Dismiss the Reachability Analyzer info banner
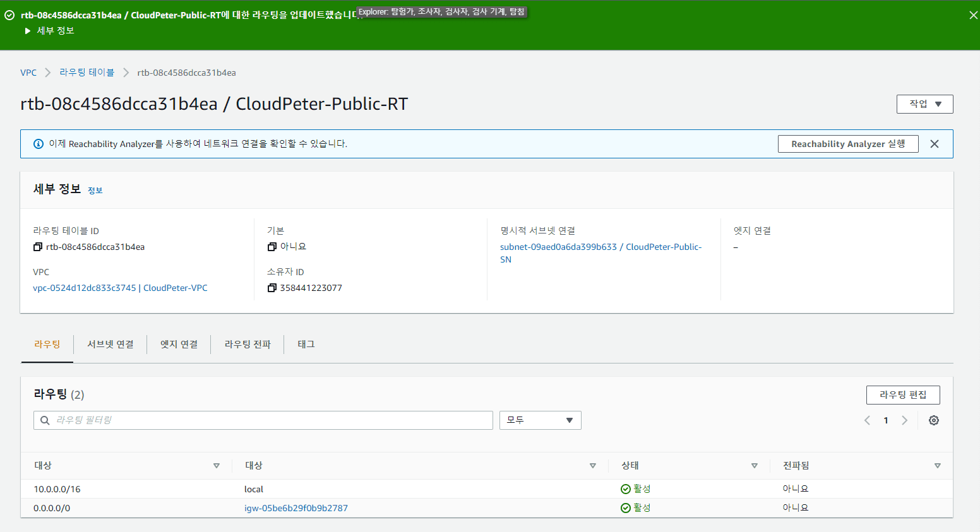The image size is (980, 532). [934, 144]
